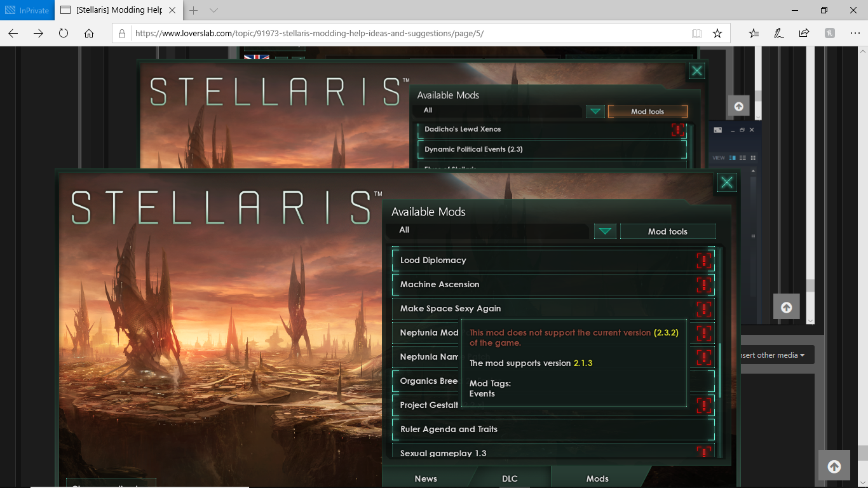The height and width of the screenshot is (488, 868).
Task: Select the detail view icon next to VIEW
Action: pyautogui.click(x=733, y=158)
